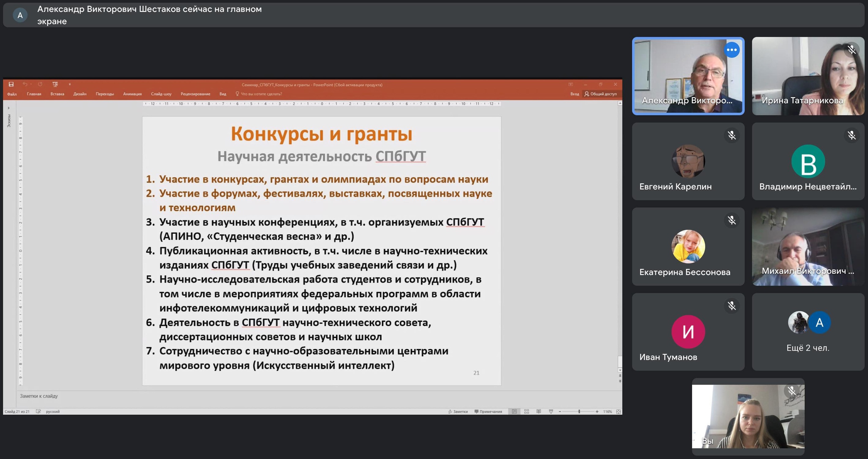
Task: Click the spell check icon in status bar
Action: pos(38,411)
